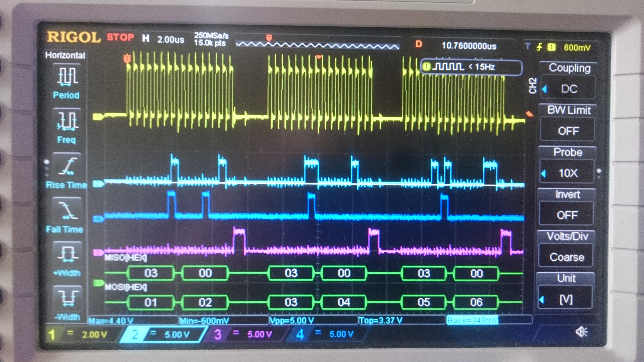The height and width of the screenshot is (362, 644).
Task: Click the MOSI decoded byte 04
Action: 344,302
